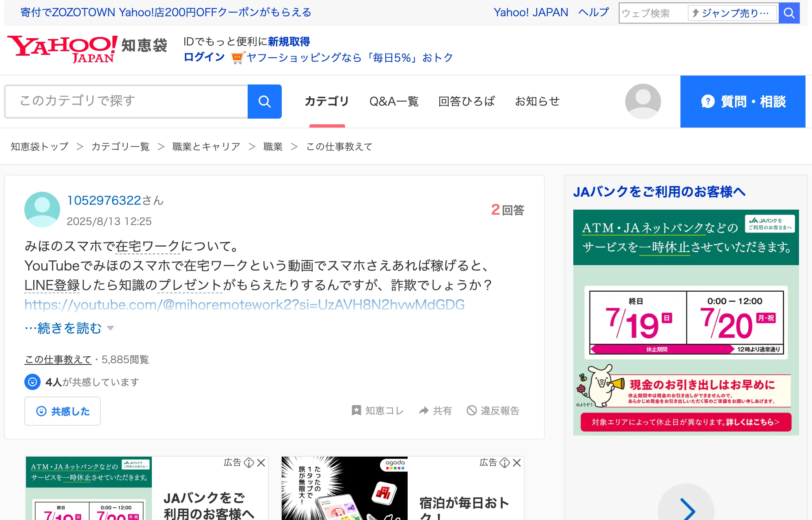This screenshot has height=520, width=812.
Task: Click the ヤフーショッピング 毎日5% promo link
Action: (350, 58)
